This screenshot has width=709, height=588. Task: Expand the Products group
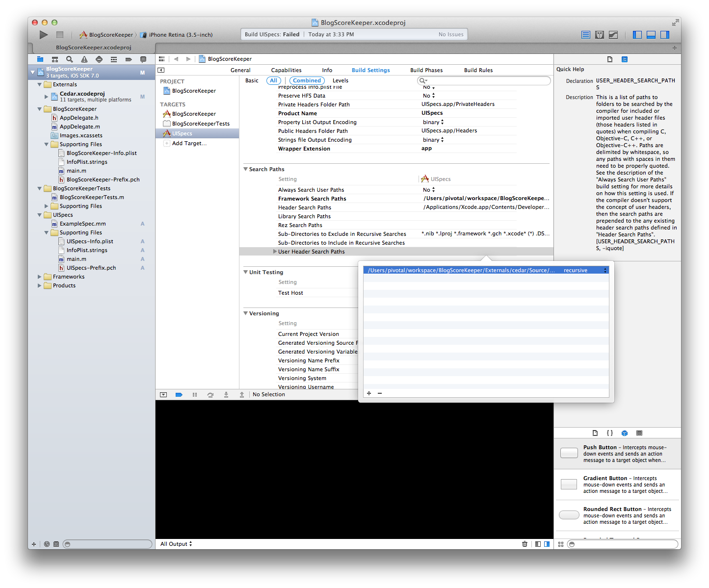click(40, 285)
